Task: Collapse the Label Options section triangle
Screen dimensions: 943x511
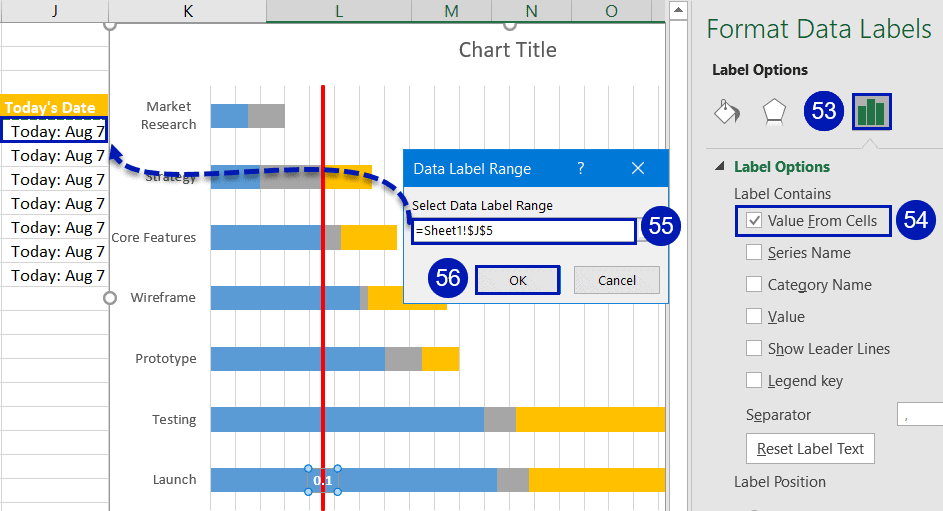Action: pos(720,167)
